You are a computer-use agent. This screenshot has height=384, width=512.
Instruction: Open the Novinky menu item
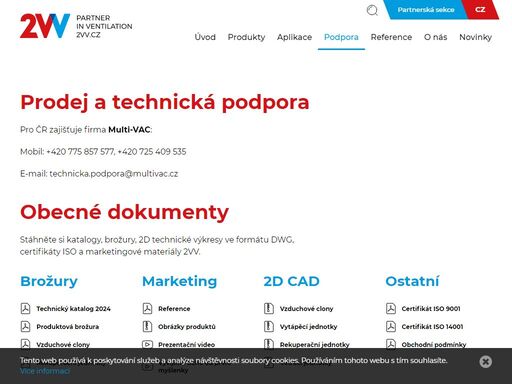click(475, 37)
